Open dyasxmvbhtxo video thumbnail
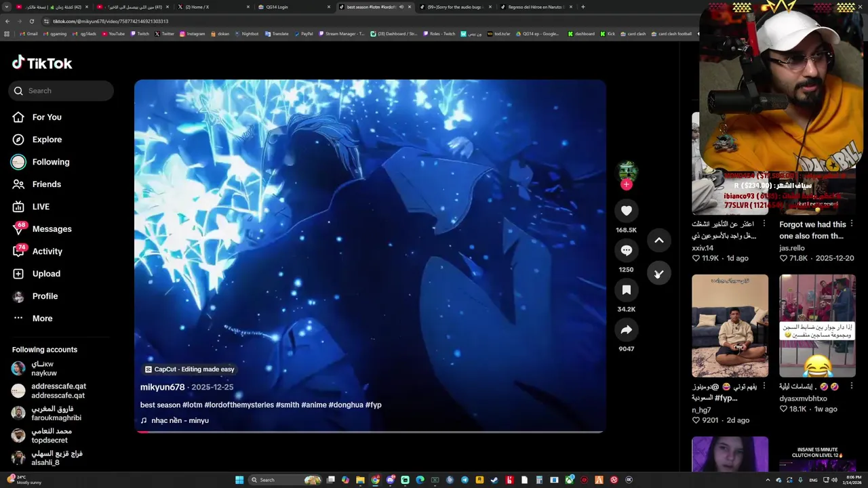The width and height of the screenshot is (868, 488). (x=817, y=325)
